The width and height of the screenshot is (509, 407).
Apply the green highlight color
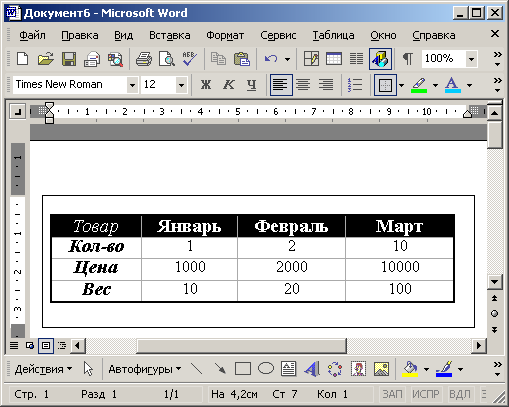point(419,85)
